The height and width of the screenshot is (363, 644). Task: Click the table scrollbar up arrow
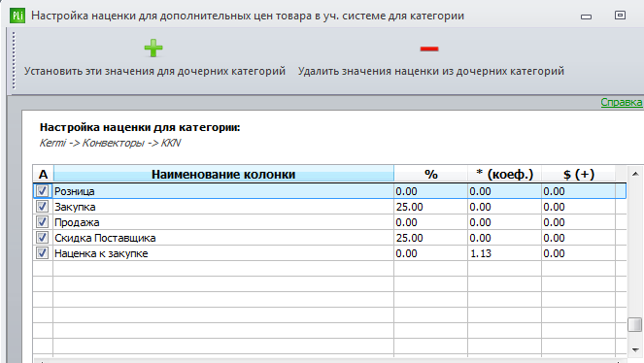(635, 174)
